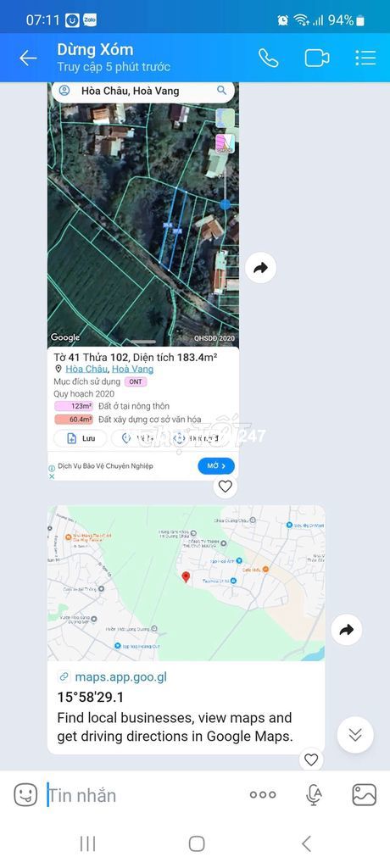Tap the Android home button
This screenshot has width=390, height=868.
click(197, 843)
